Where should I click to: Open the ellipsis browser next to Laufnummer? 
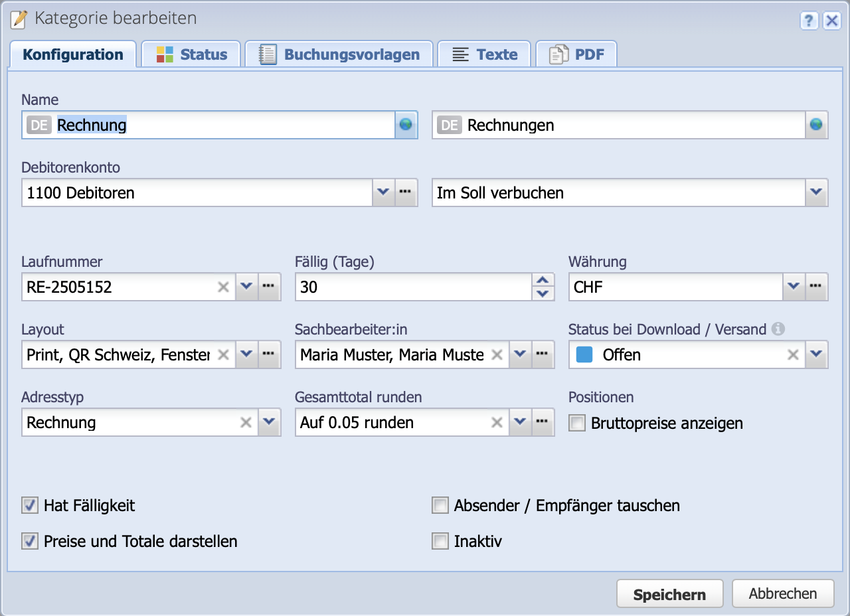(269, 287)
